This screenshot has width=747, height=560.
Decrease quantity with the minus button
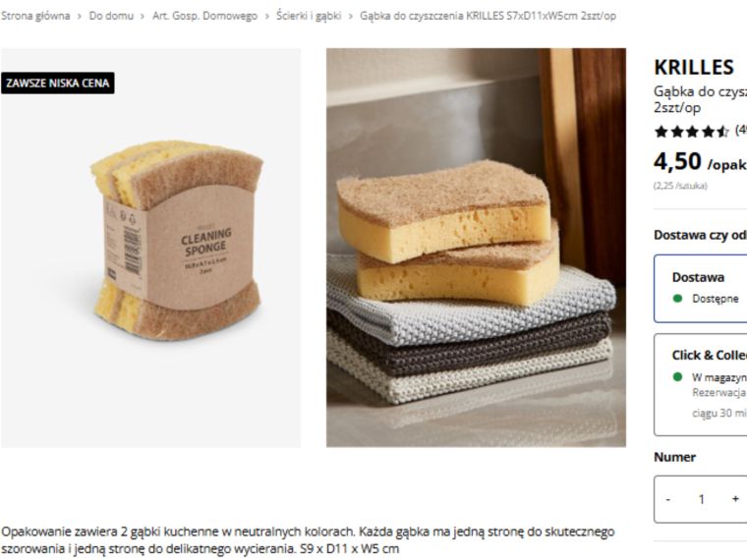pyautogui.click(x=668, y=499)
